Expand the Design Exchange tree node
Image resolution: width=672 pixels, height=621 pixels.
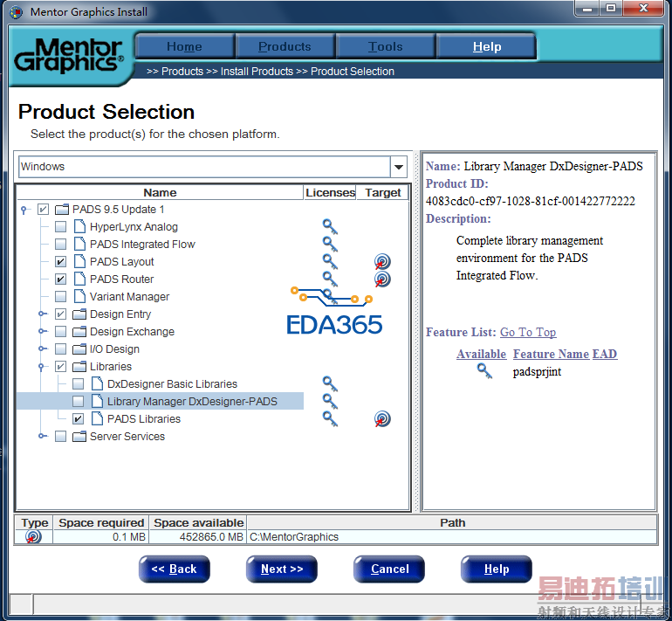42,331
